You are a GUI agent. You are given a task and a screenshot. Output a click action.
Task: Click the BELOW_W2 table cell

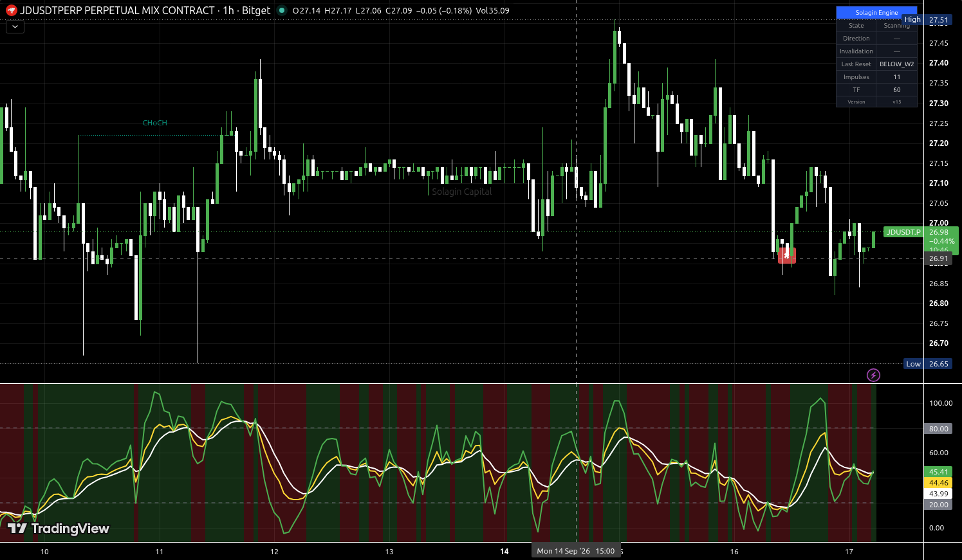pos(896,64)
